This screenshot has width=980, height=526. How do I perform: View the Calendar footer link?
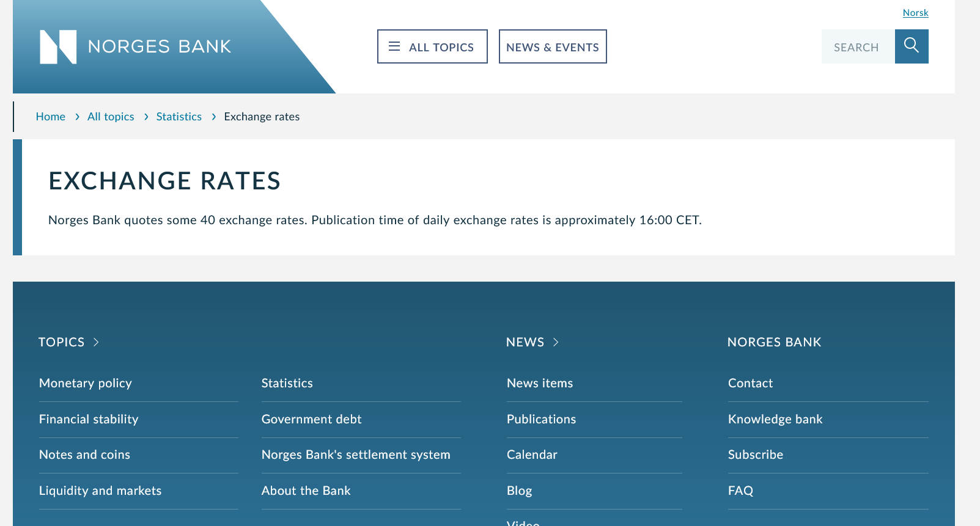pyautogui.click(x=532, y=455)
